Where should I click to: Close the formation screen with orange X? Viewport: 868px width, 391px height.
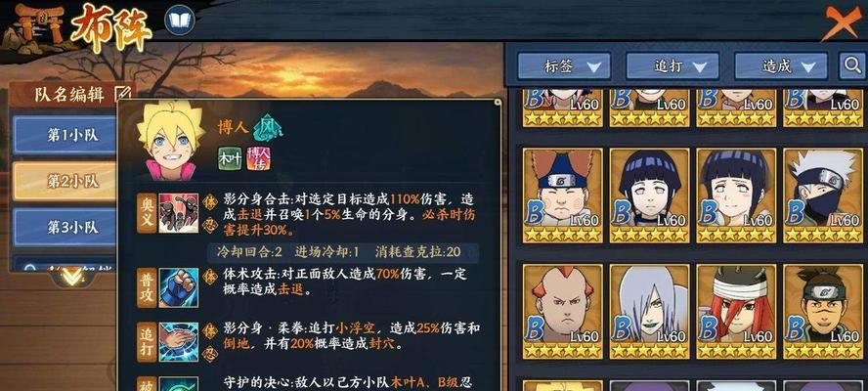tap(842, 22)
